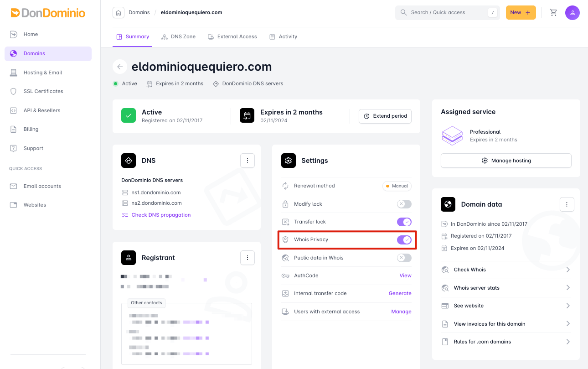The height and width of the screenshot is (369, 588).
Task: Focus the Search / Quick access field
Action: point(448,13)
